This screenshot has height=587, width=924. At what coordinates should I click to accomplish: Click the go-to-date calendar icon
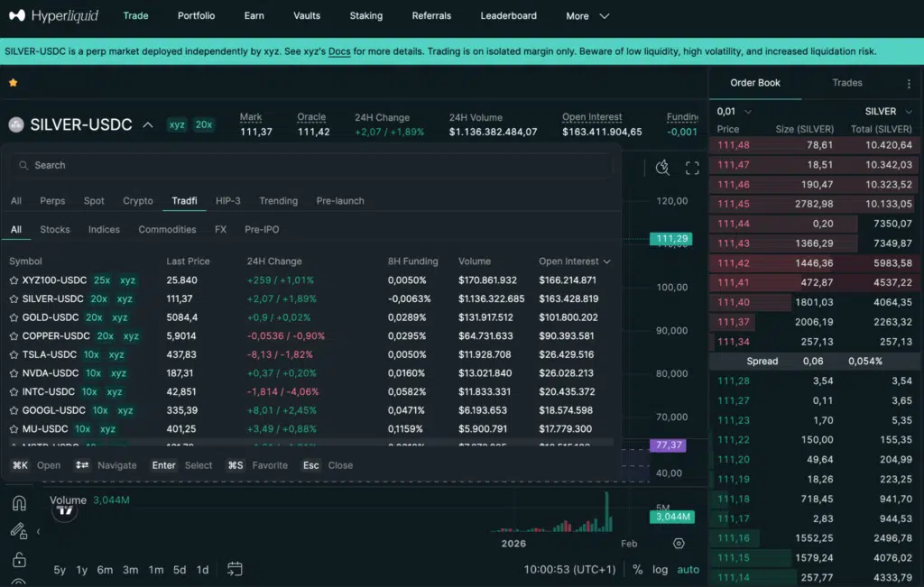[x=235, y=569]
